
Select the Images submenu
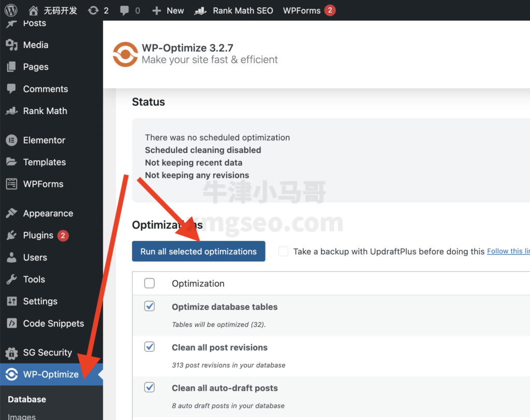[22, 417]
